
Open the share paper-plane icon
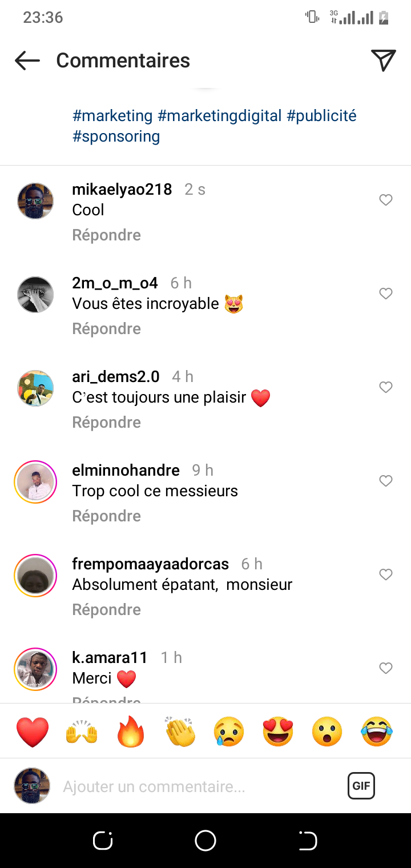pos(383,61)
